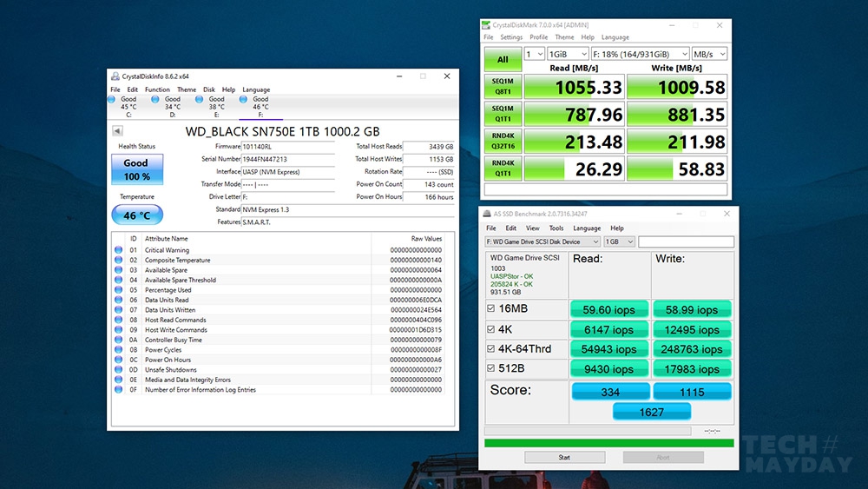Open the Profile menu in CrystalDiskMark
This screenshot has width=868, height=489.
(x=539, y=37)
